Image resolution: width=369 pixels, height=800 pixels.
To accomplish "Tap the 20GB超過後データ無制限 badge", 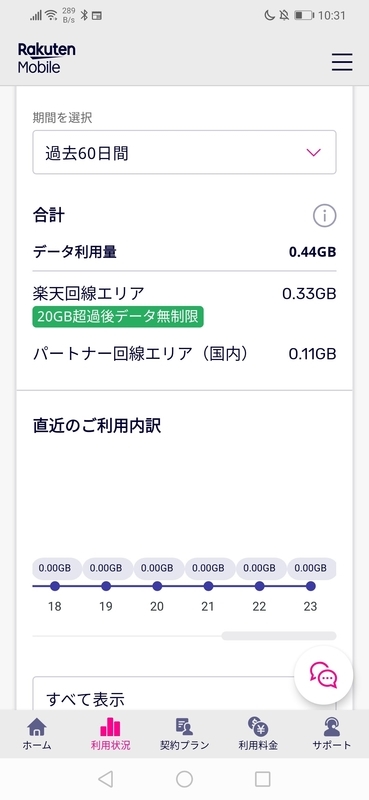I will click(118, 317).
